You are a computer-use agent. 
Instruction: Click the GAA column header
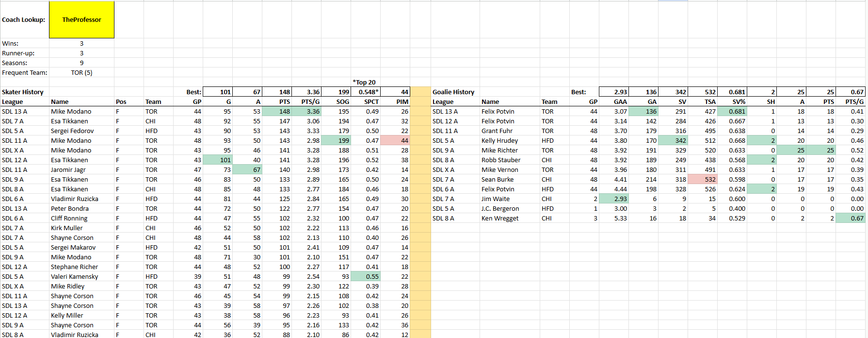click(x=620, y=102)
